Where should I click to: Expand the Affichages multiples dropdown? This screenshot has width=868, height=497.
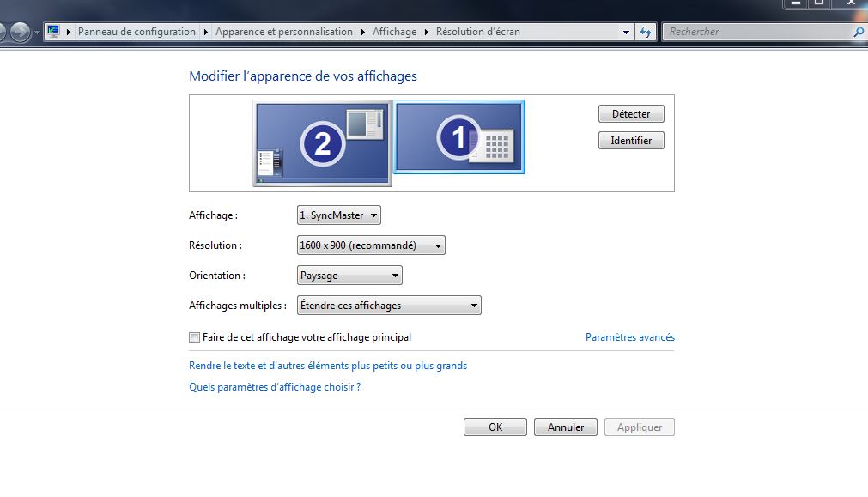388,306
